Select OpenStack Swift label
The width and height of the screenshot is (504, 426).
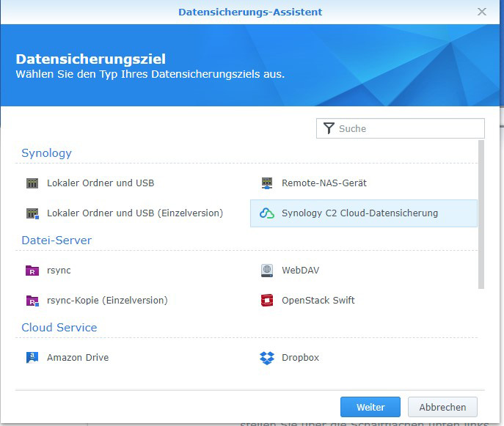point(318,301)
